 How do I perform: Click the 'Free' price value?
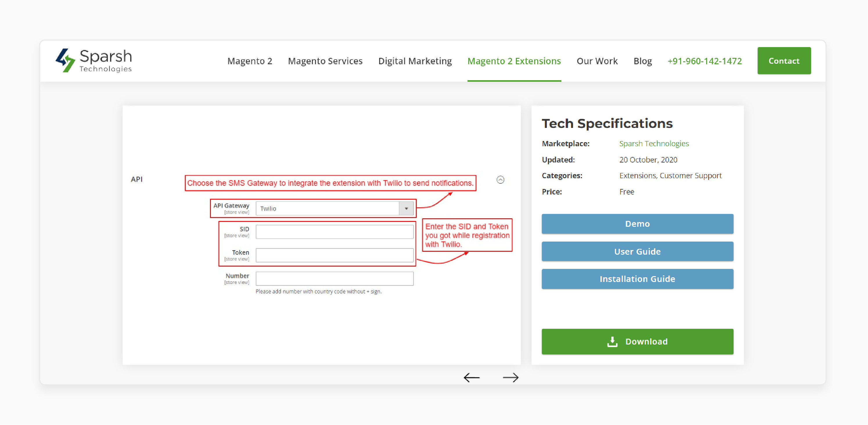[626, 192]
